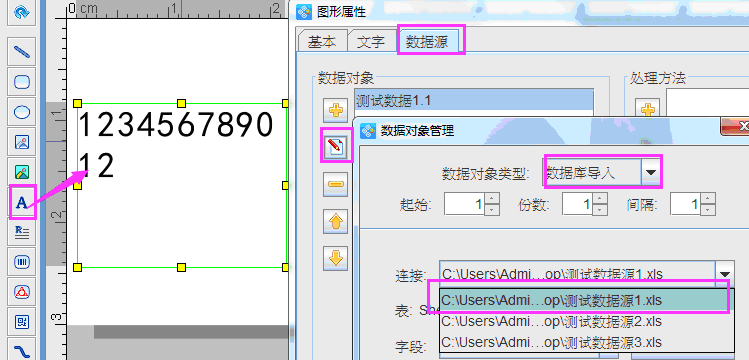This screenshot has width=749, height=360.
Task: Decrease the 起始 value with the down stepper
Action: pyautogui.click(x=492, y=210)
